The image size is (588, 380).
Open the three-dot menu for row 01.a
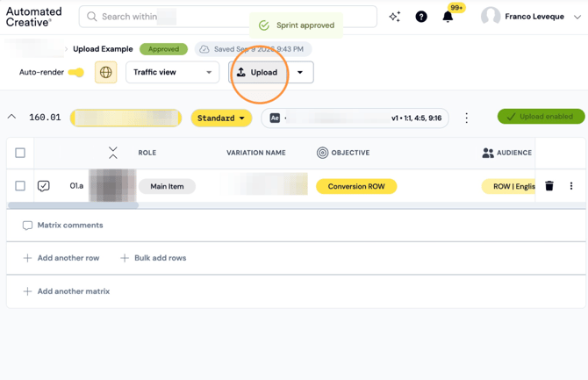(571, 186)
